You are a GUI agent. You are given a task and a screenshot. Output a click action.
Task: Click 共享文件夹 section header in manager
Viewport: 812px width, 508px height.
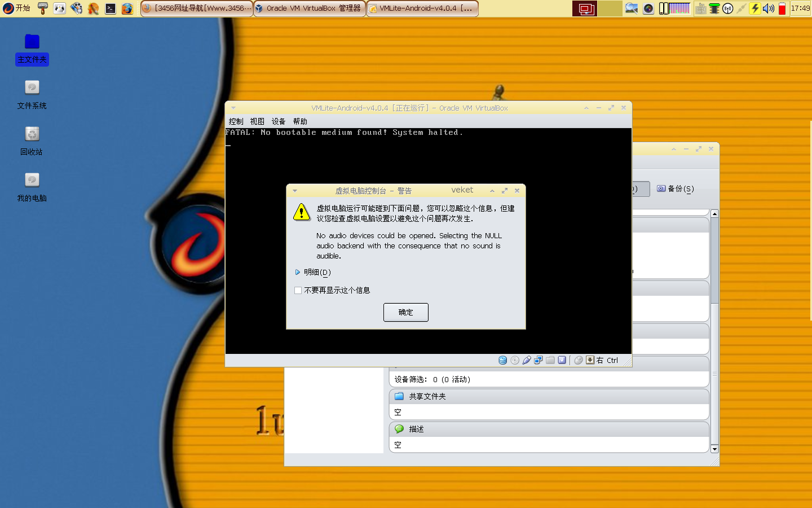pyautogui.click(x=549, y=396)
